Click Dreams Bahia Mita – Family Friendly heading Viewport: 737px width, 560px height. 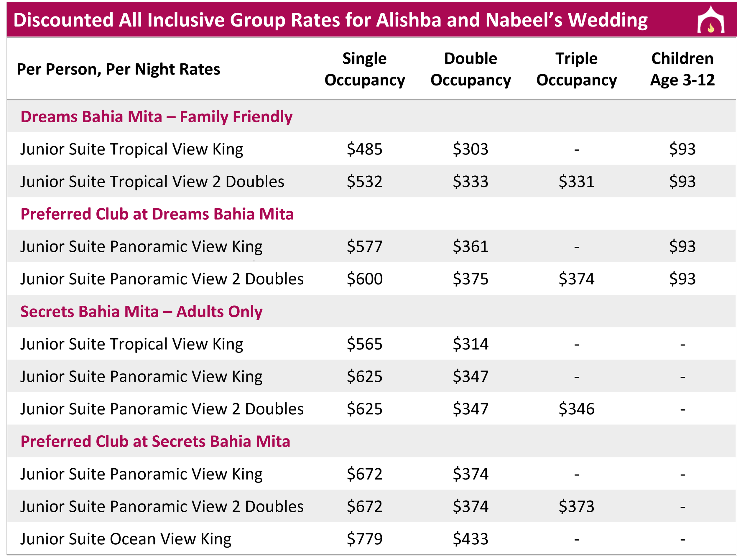pos(156,117)
